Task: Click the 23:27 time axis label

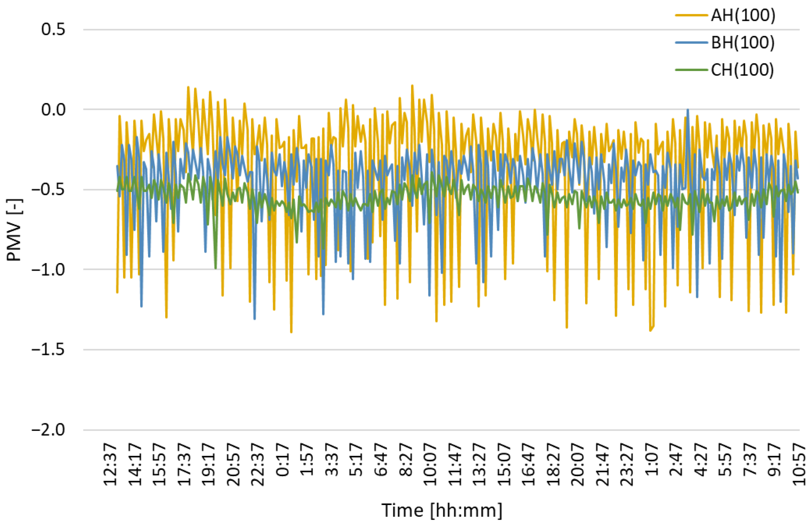Action: point(626,465)
